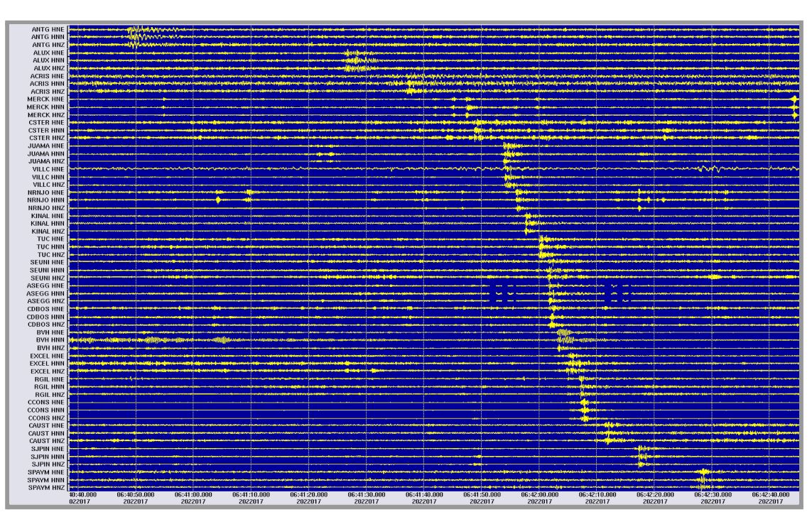Choose the SPAYM HNZ channel label
The width and height of the screenshot is (812, 517).
(47, 488)
